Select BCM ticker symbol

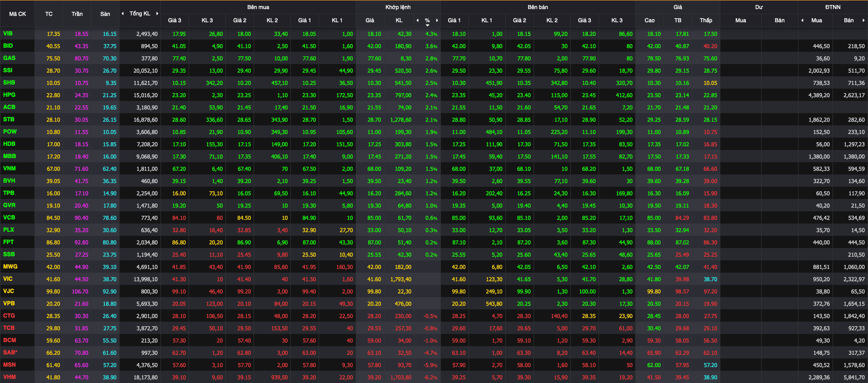pyautogui.click(x=10, y=340)
